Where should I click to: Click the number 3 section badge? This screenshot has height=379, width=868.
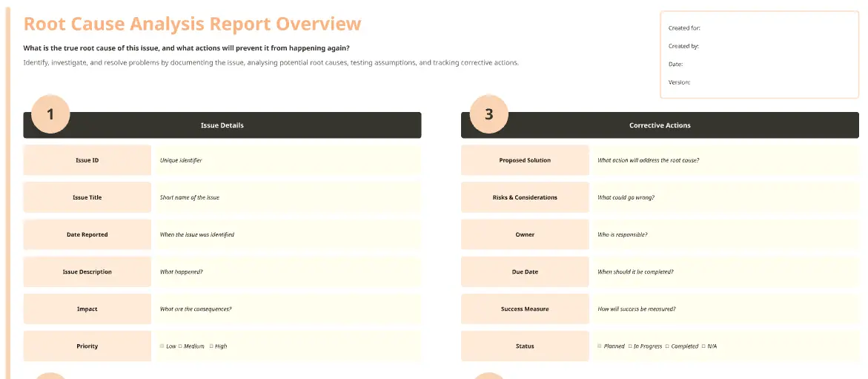click(x=488, y=114)
